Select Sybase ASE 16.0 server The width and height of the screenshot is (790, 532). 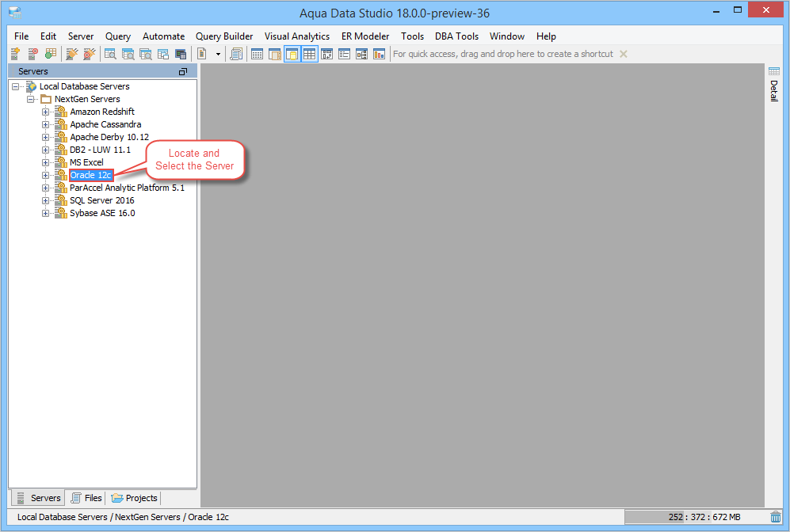point(102,214)
